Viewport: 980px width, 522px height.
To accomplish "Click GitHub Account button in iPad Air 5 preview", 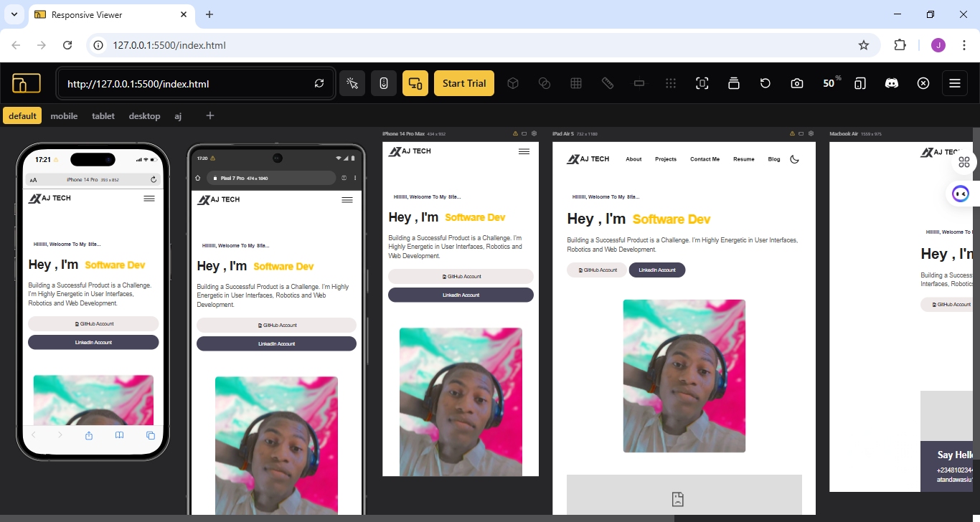I will coord(597,270).
